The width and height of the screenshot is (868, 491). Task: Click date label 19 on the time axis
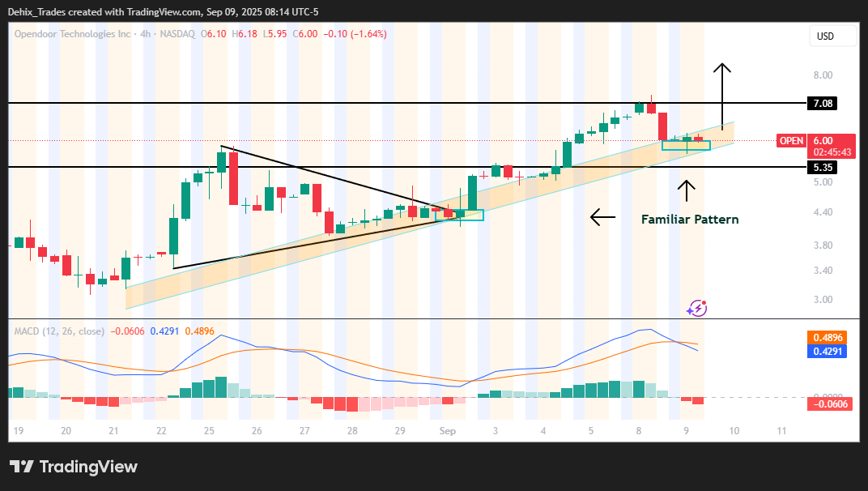coord(19,430)
